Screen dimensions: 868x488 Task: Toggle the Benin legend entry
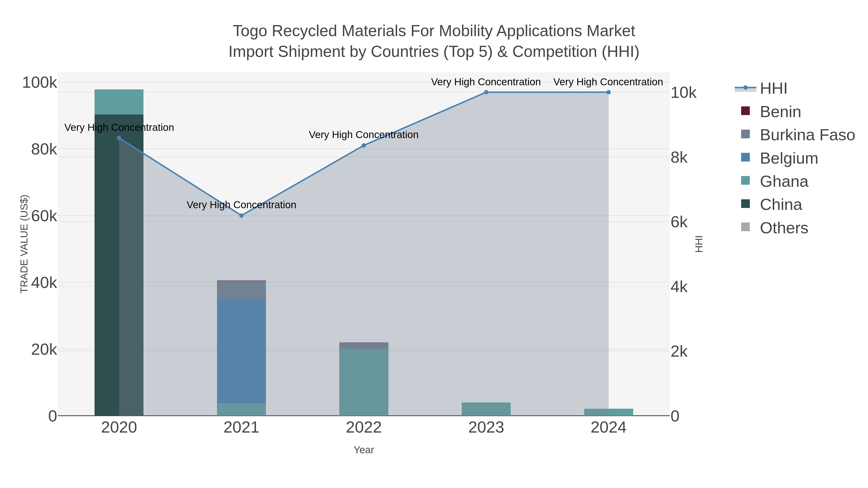(x=771, y=112)
